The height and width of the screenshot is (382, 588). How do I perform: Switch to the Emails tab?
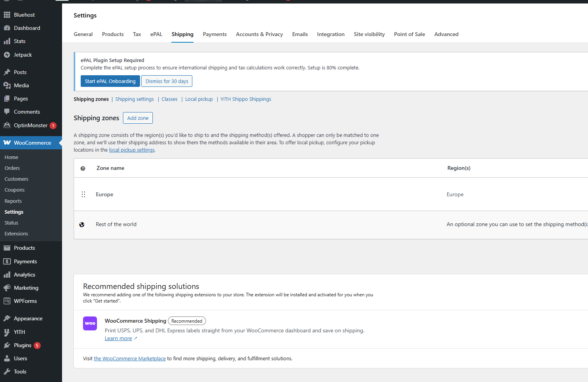(300, 34)
